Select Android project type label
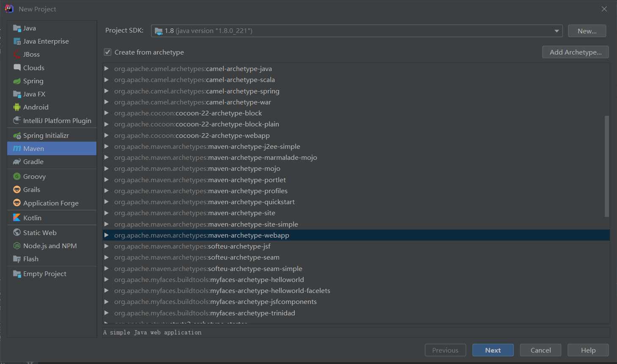Screen dimensions: 617x364 click(36, 107)
